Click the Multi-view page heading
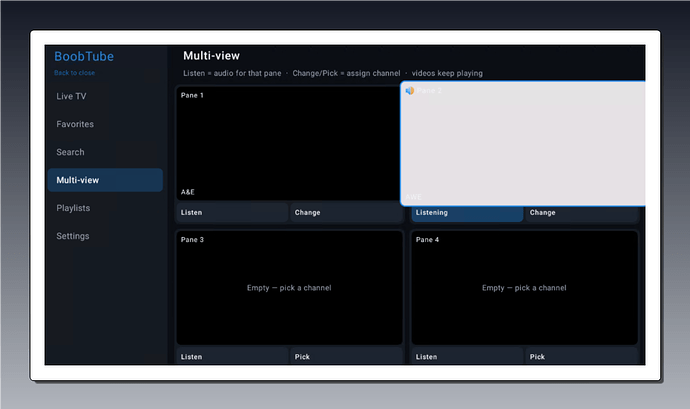The height and width of the screenshot is (409, 690). 212,56
